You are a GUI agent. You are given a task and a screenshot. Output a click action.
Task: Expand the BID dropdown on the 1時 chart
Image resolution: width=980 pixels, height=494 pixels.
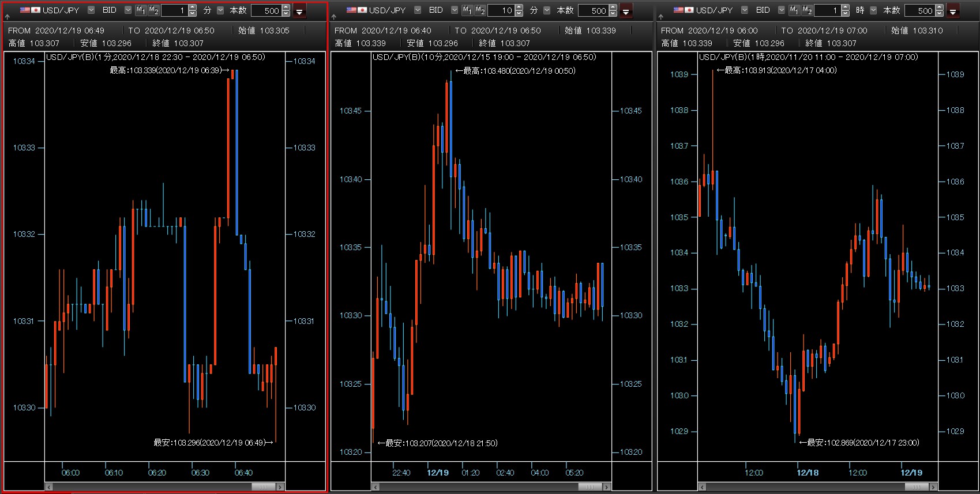click(781, 10)
